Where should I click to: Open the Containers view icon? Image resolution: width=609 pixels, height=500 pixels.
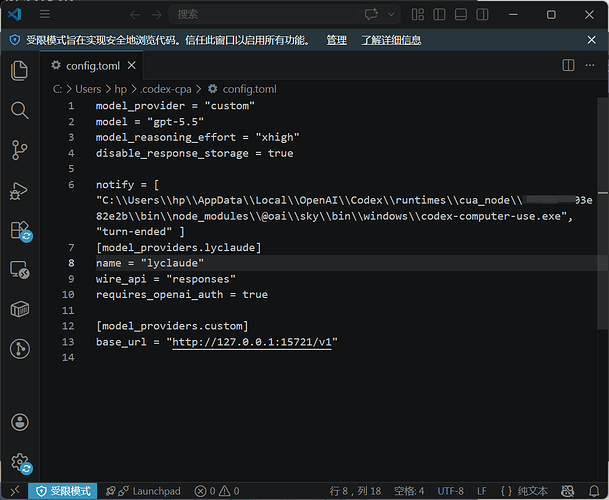(x=19, y=309)
